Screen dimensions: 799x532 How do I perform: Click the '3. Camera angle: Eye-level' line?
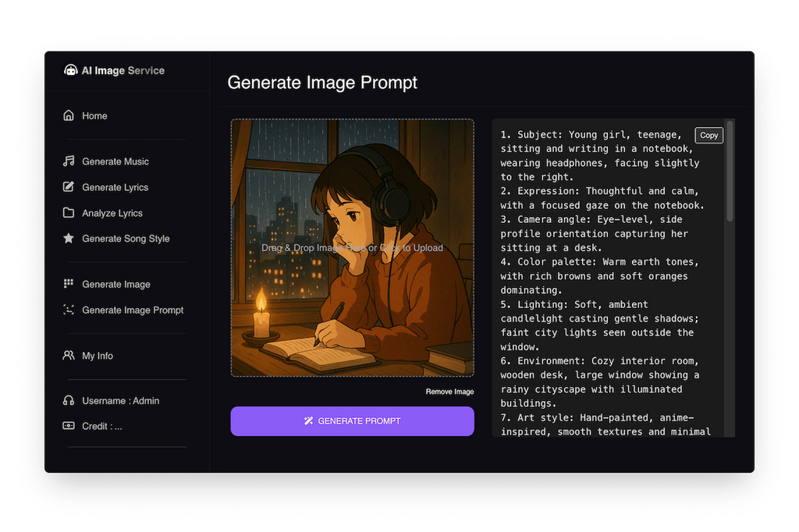(591, 219)
